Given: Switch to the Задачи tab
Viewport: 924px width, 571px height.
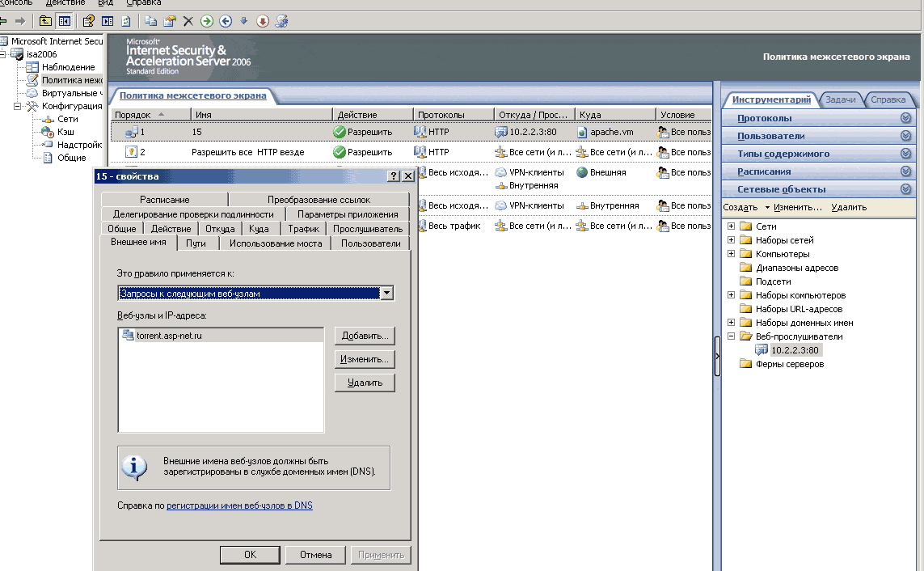Looking at the screenshot, I should [840, 99].
